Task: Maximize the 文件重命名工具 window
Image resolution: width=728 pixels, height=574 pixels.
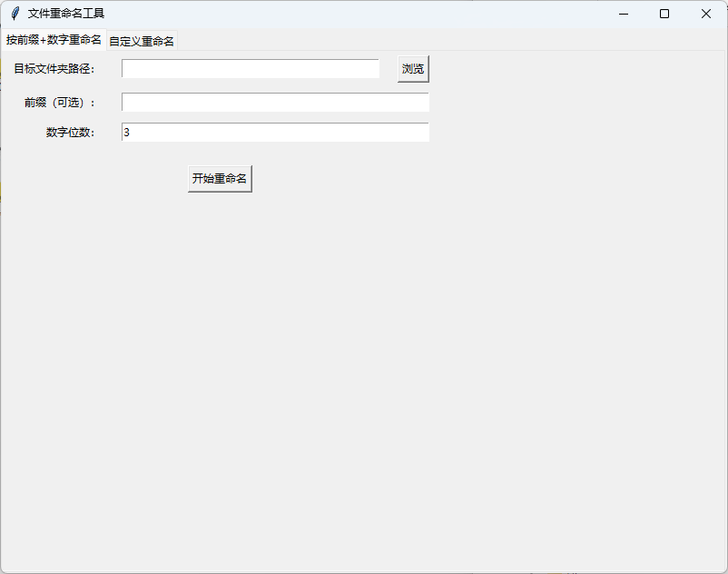Action: pyautogui.click(x=664, y=14)
